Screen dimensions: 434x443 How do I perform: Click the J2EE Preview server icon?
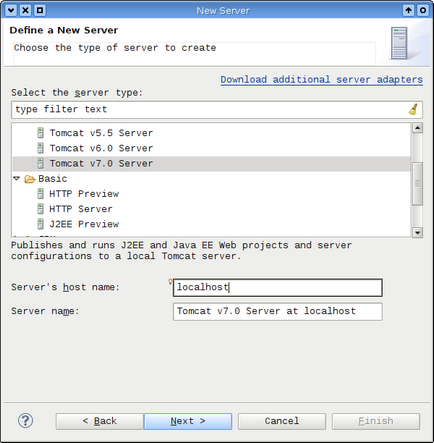pos(40,224)
